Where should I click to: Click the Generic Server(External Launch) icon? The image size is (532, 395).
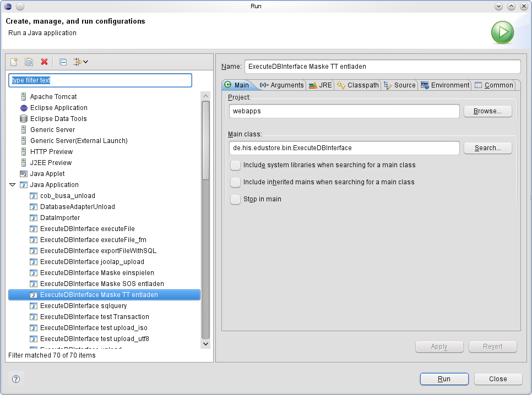(24, 141)
